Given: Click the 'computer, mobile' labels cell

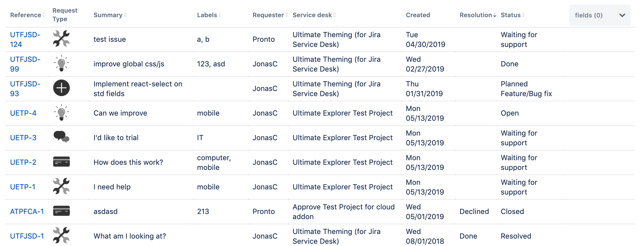Looking at the screenshot, I should 214,162.
